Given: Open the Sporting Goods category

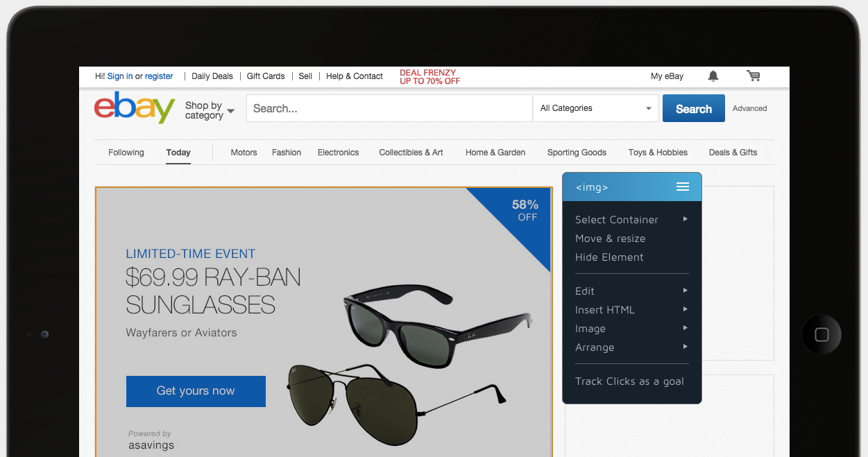Looking at the screenshot, I should tap(577, 153).
